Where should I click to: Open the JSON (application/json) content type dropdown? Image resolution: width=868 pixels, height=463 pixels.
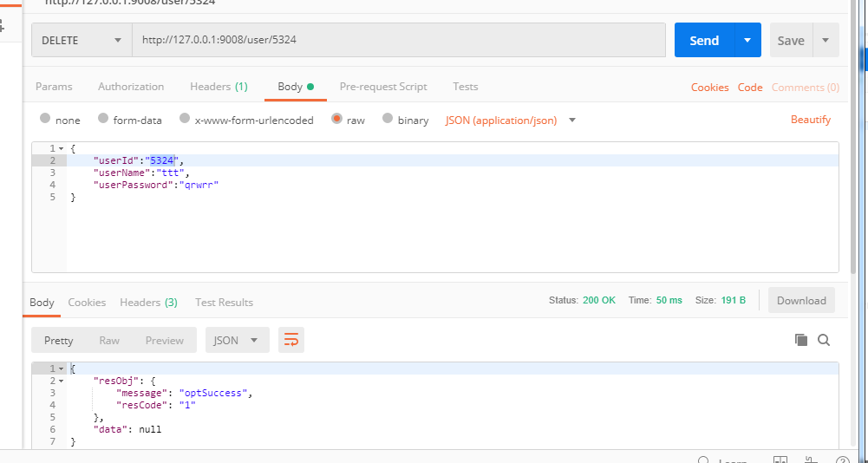511,120
